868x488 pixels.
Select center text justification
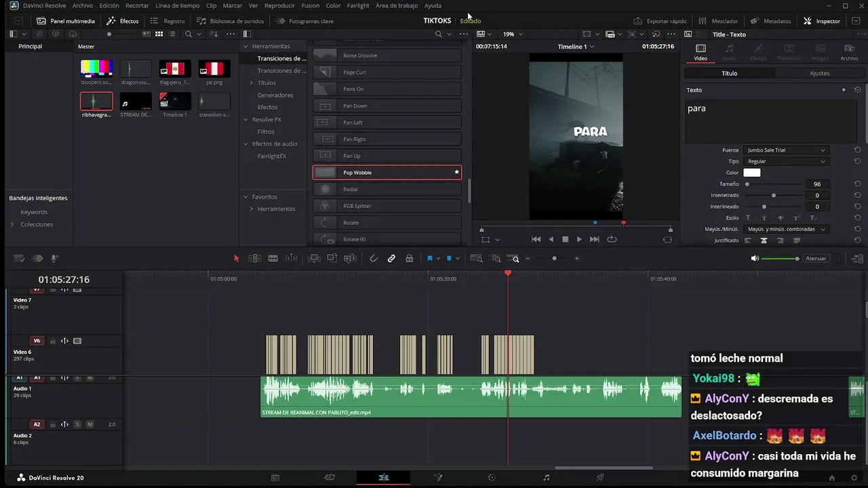tap(764, 241)
